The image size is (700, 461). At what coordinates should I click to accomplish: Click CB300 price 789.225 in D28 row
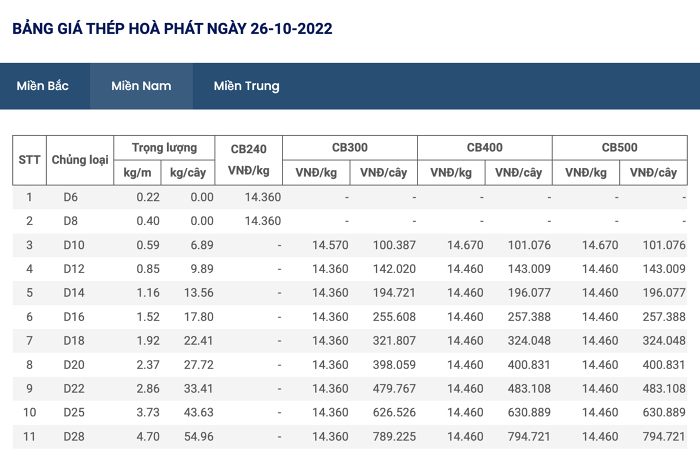(394, 436)
